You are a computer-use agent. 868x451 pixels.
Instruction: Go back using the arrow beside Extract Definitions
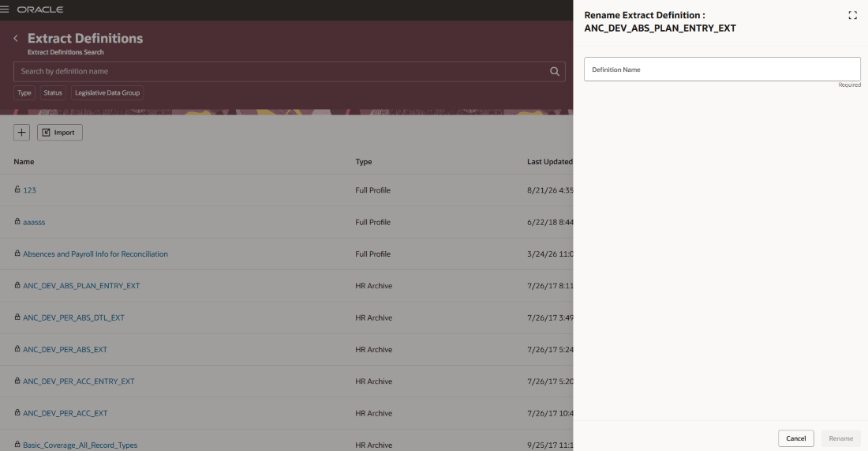coord(16,38)
